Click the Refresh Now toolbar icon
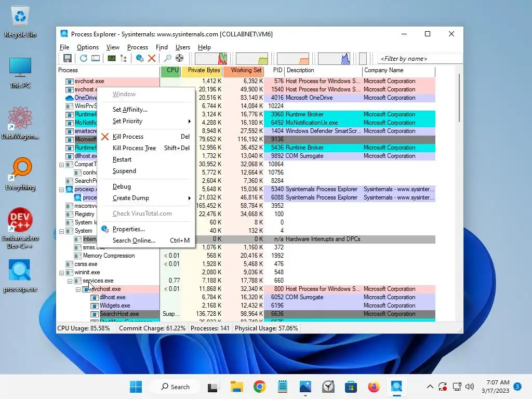 (84, 58)
